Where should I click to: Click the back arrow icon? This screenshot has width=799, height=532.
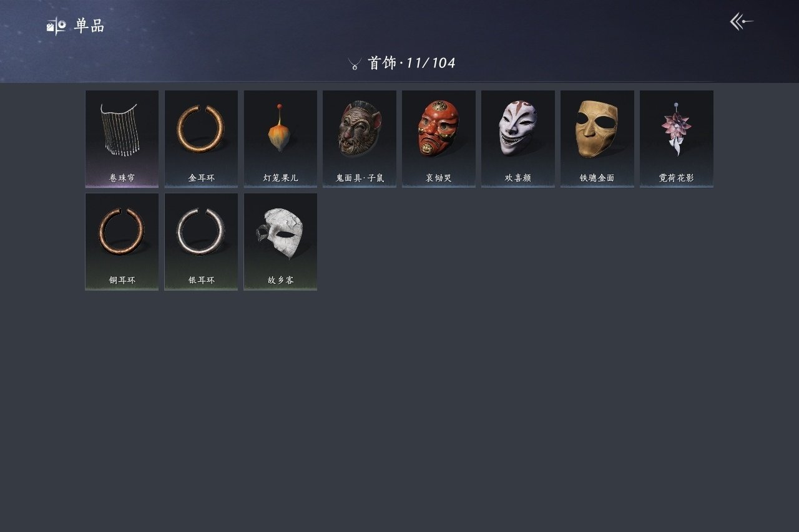742,22
